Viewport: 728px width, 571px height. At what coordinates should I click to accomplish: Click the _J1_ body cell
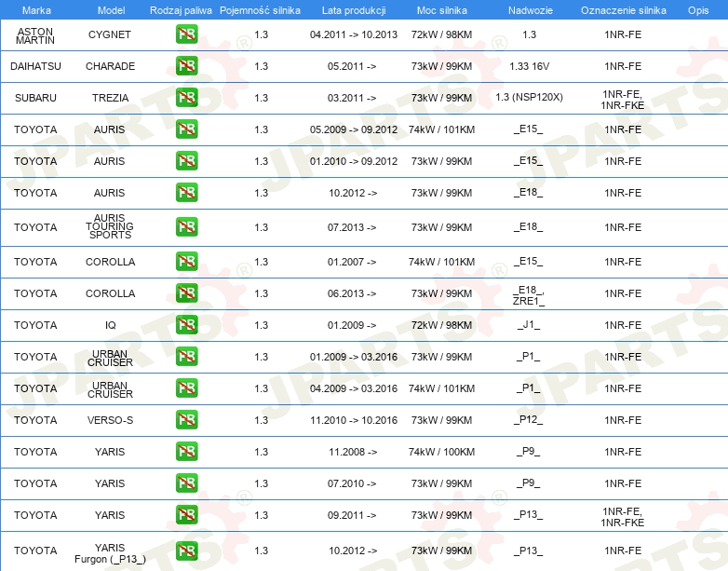529,325
